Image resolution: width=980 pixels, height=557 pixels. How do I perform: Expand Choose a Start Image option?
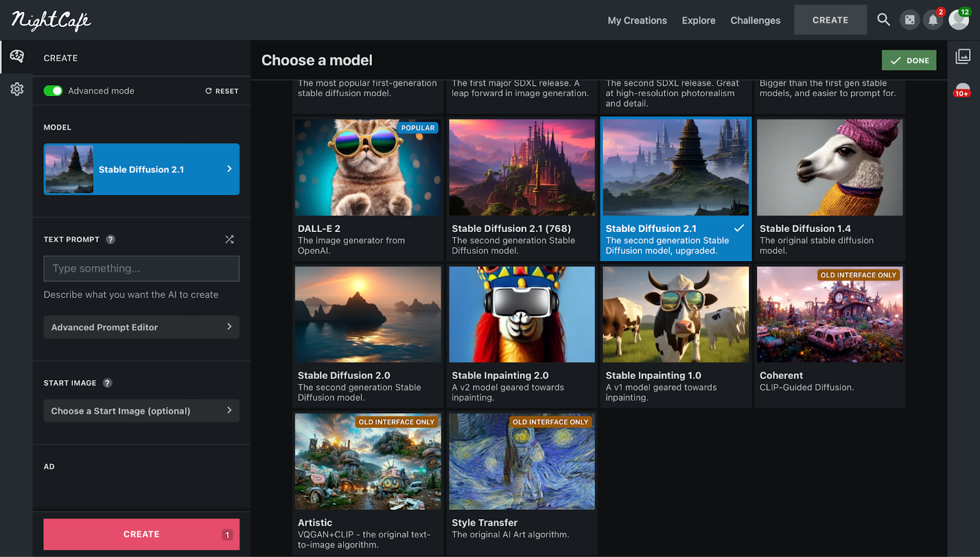(141, 411)
